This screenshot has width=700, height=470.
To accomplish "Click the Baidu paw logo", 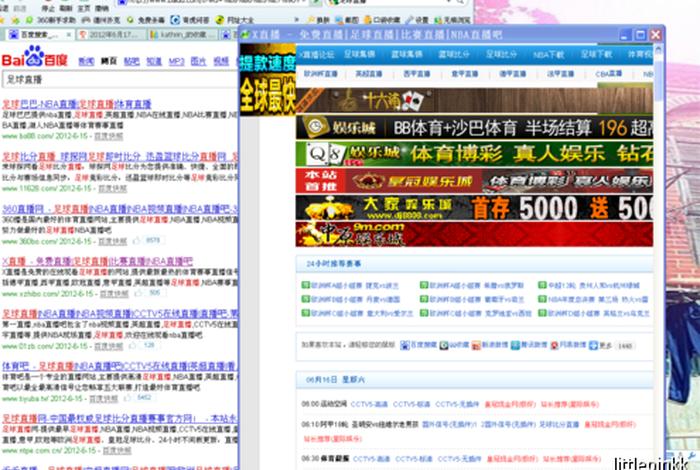I will tap(34, 56).
